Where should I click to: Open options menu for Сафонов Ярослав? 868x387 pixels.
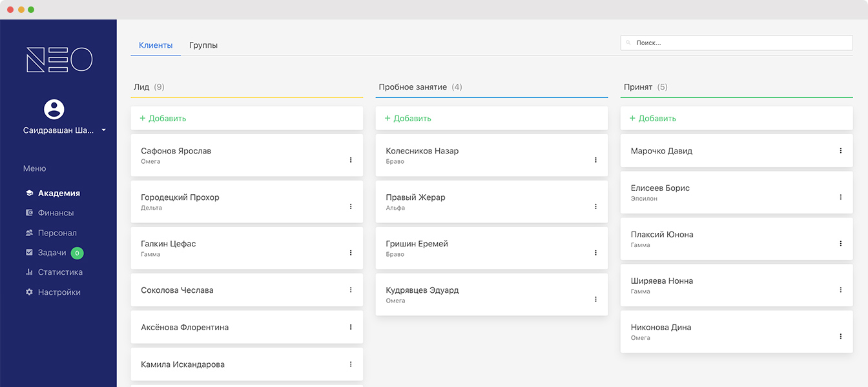[351, 160]
